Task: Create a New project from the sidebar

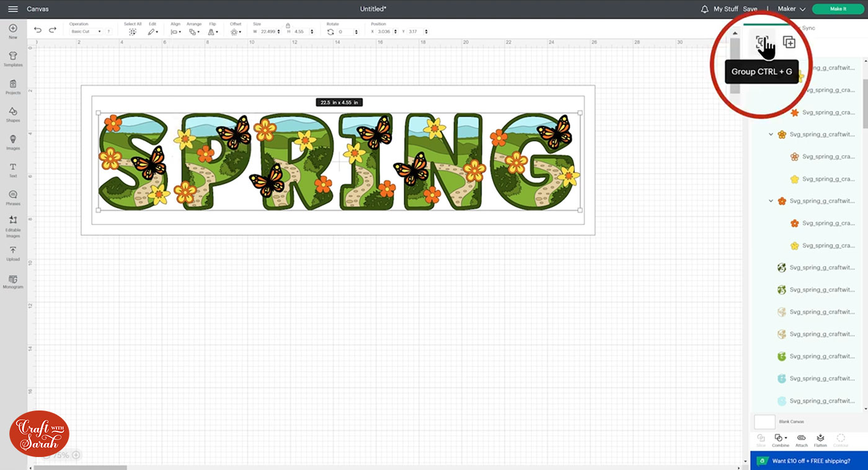Action: [x=13, y=32]
